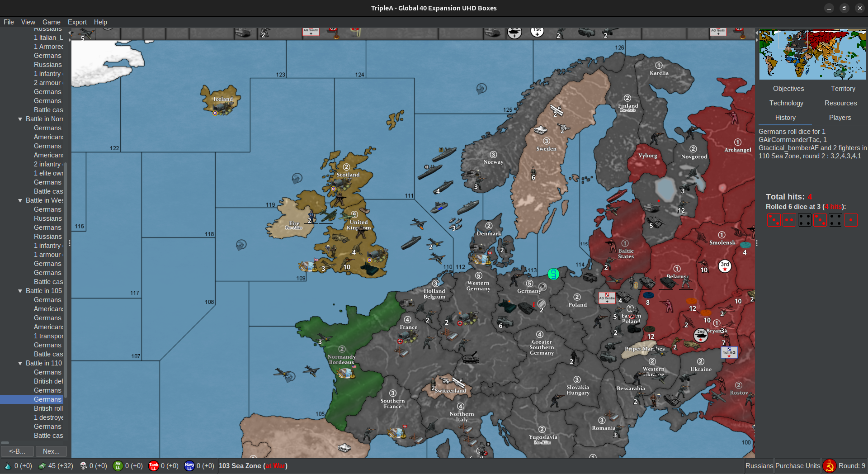Click the 103 Sea Zone status text

pos(253,466)
